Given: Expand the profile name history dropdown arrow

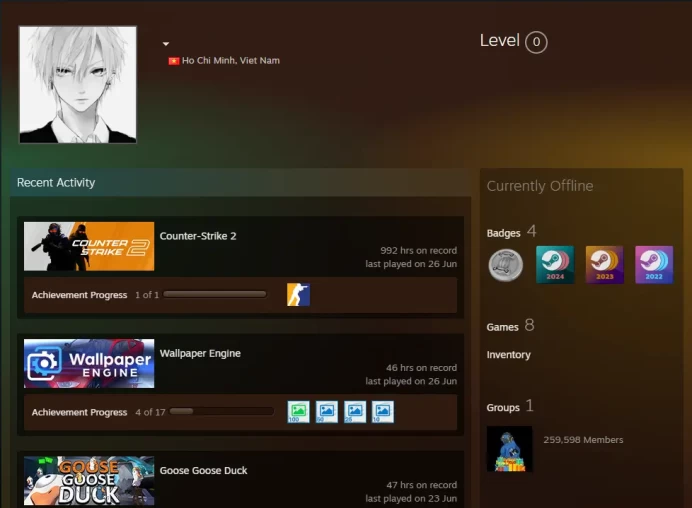Looking at the screenshot, I should click(x=166, y=44).
